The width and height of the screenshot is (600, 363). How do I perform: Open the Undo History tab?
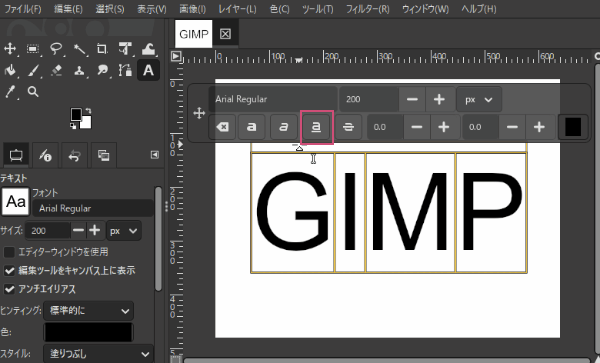pos(74,155)
